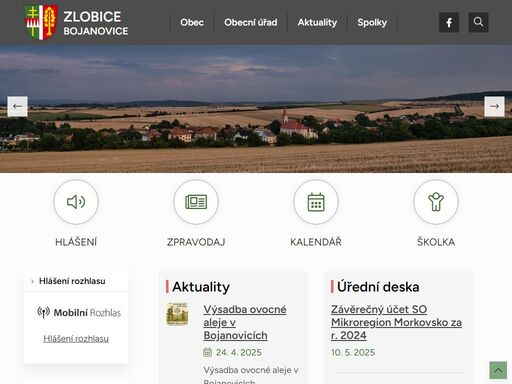Viewport: 512px width, 384px height.
Task: Click the calendar icon beside 24. 4. 2025
Action: (207, 352)
